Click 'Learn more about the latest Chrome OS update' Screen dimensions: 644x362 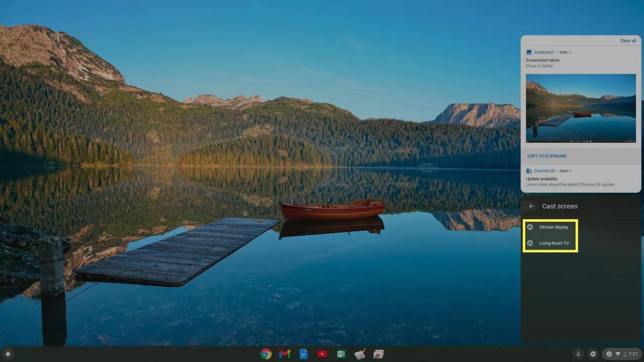tap(570, 185)
